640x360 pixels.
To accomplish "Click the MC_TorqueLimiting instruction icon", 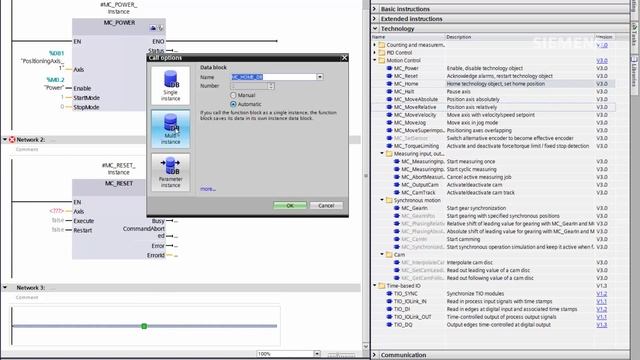I will pos(389,146).
